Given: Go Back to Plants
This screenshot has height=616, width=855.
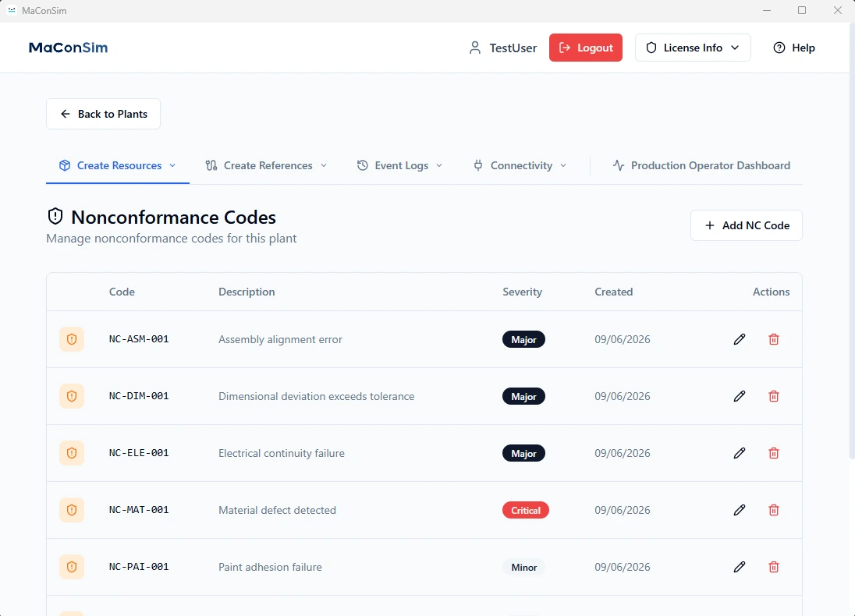Looking at the screenshot, I should (104, 114).
